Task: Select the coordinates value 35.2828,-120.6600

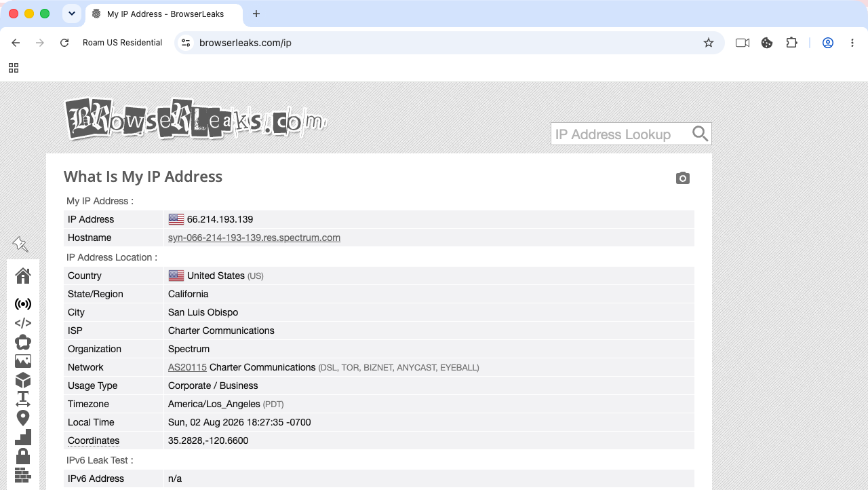Action: 208,440
